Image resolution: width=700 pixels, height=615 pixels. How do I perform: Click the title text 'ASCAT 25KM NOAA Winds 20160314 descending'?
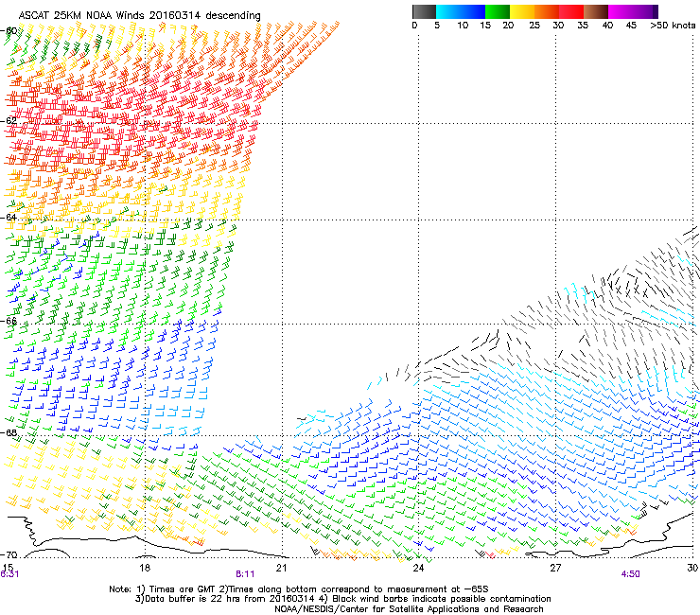(139, 15)
